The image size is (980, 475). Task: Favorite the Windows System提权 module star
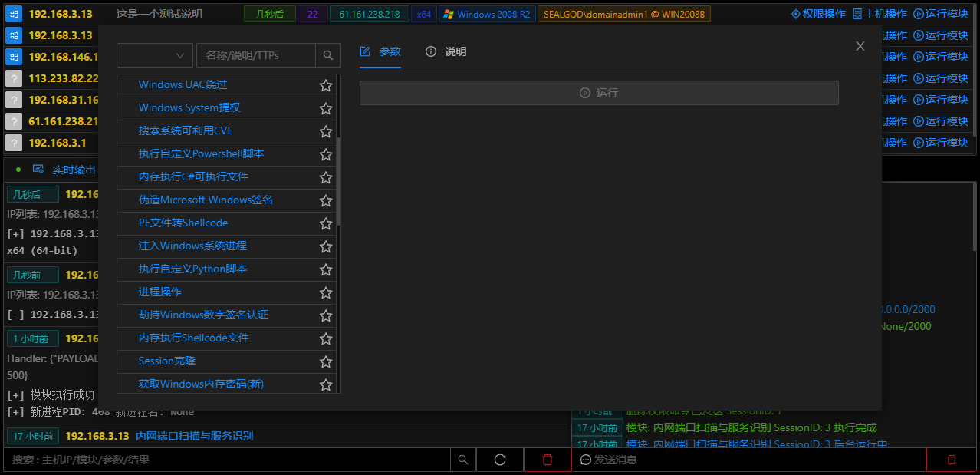coord(326,108)
